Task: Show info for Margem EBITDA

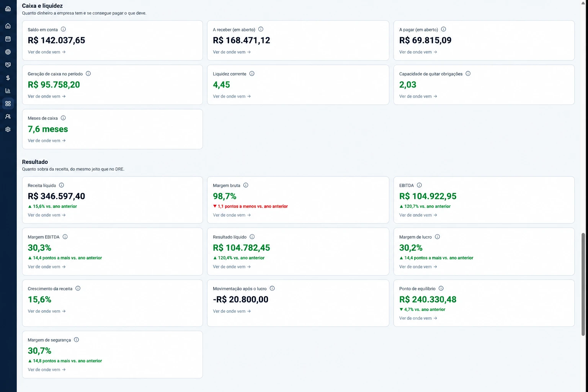Action: 65,237
